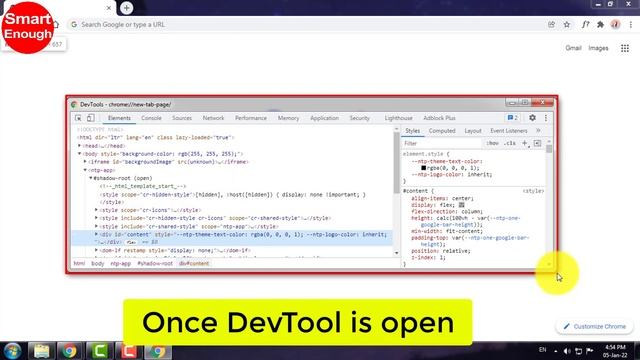The height and width of the screenshot is (360, 640).
Task: Open the Adblock Plus tab
Action: point(439,118)
